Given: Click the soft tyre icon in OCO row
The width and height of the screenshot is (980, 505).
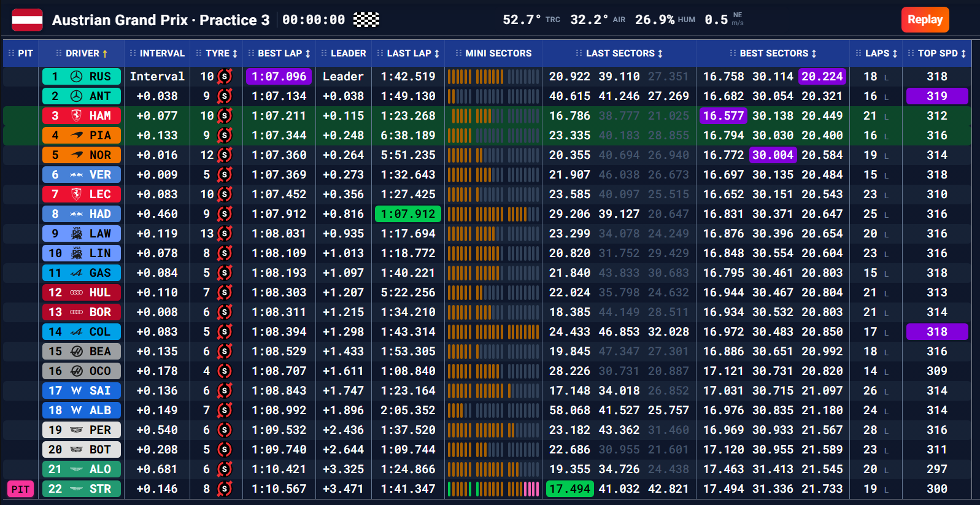Looking at the screenshot, I should tap(225, 371).
